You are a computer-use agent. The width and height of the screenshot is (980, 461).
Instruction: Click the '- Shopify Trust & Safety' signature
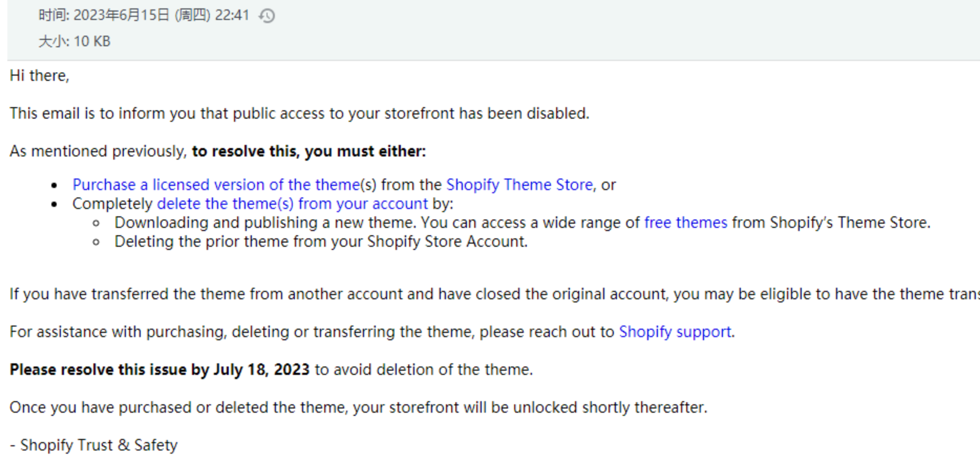(93, 445)
